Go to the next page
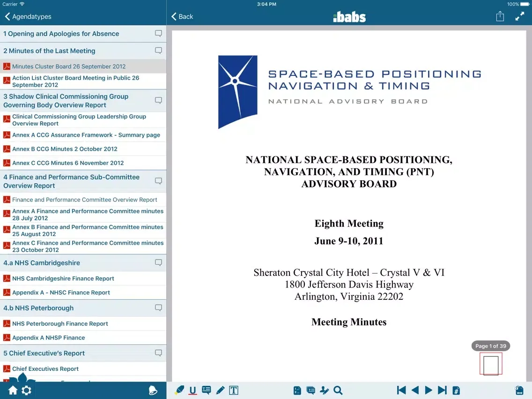Viewport: 532px width, 399px height. (429, 390)
